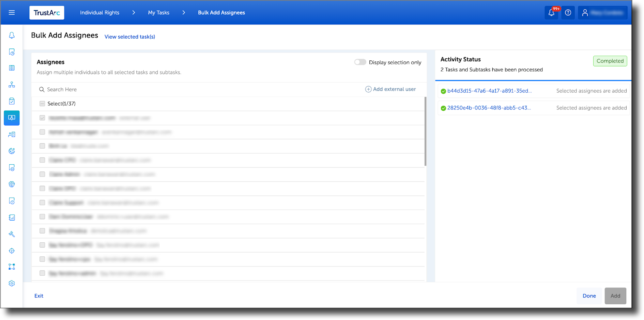The height and width of the screenshot is (320, 644).
Task: Go to Individual Rights breadcrumb
Action: click(x=99, y=12)
